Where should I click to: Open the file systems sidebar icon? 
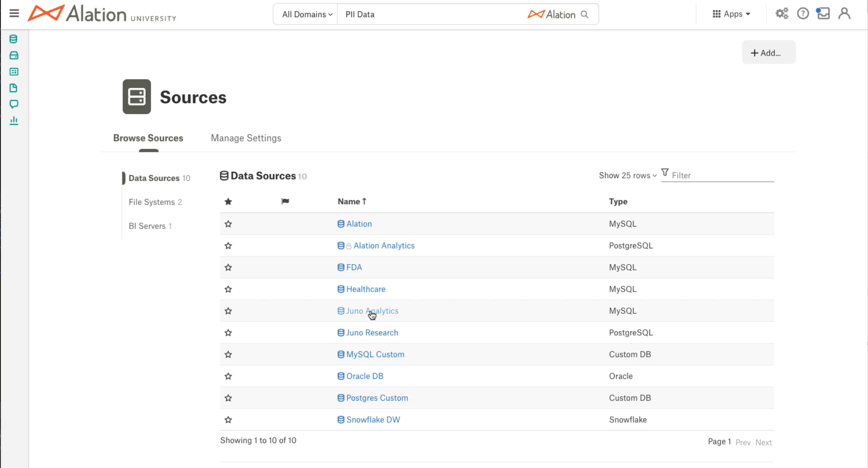point(14,56)
